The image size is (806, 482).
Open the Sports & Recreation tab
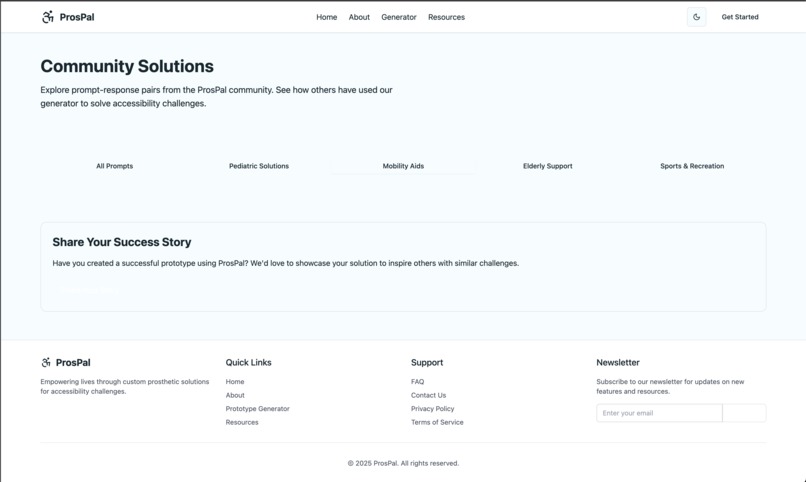692,166
